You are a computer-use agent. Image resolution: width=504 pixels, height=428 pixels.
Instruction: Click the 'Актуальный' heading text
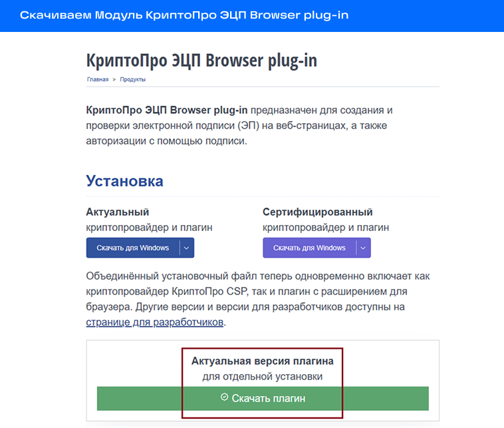tap(118, 212)
